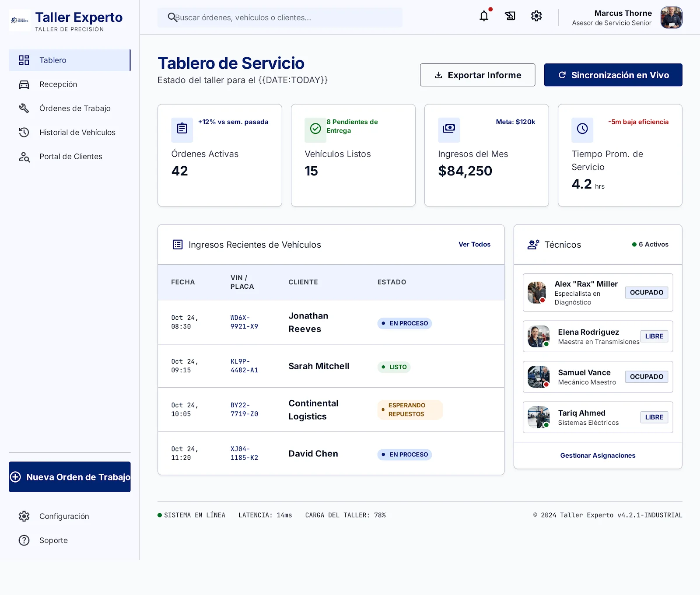
Task: Click the $84,250 revenue value
Action: pos(465,171)
